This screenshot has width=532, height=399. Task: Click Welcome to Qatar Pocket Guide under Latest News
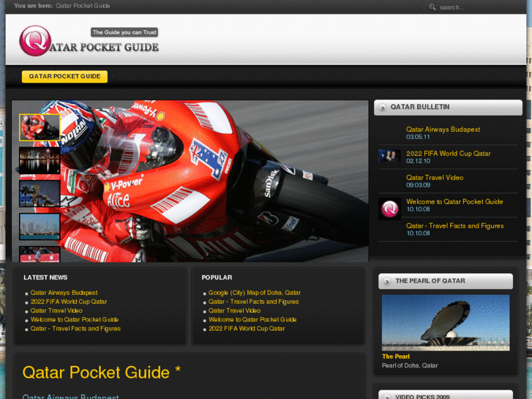click(x=75, y=319)
